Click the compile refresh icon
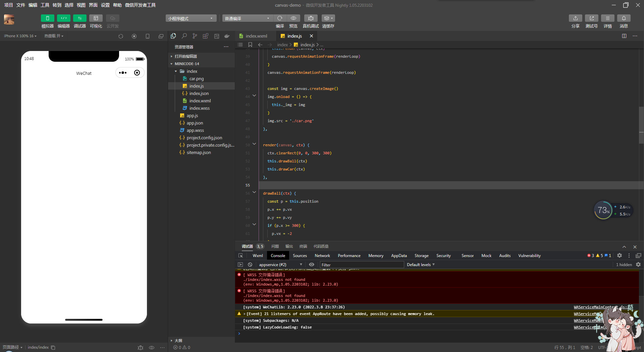 point(280,18)
